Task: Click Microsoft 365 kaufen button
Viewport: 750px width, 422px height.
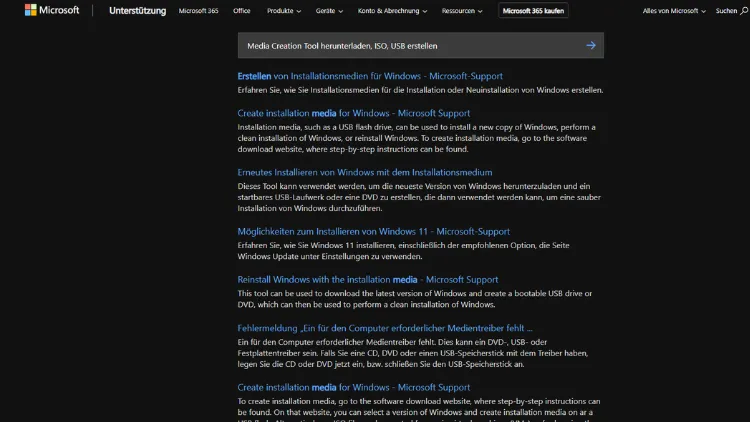Action: coord(533,11)
